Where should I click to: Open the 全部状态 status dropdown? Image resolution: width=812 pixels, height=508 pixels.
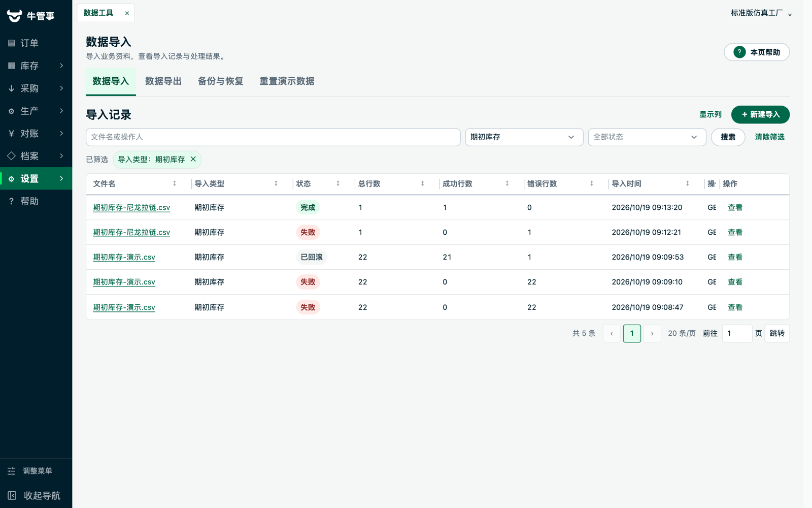click(x=647, y=137)
